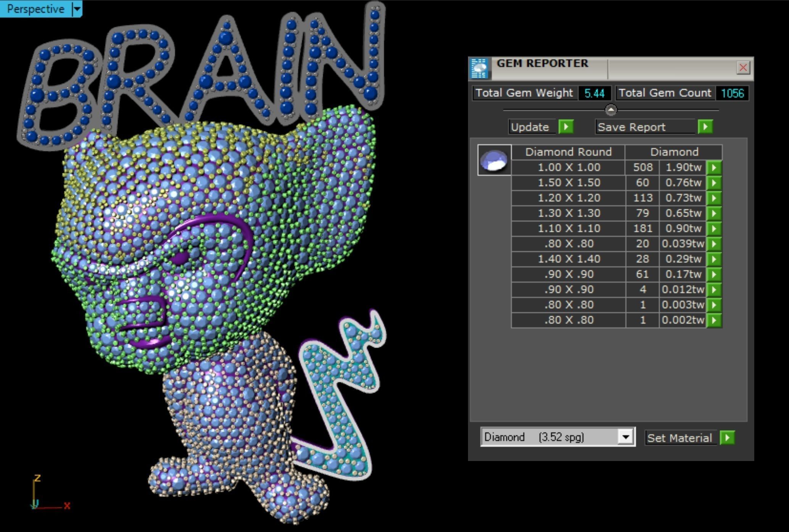Click green arrow for 1.20 X 1.20 row
789x532 pixels.
[x=714, y=198]
